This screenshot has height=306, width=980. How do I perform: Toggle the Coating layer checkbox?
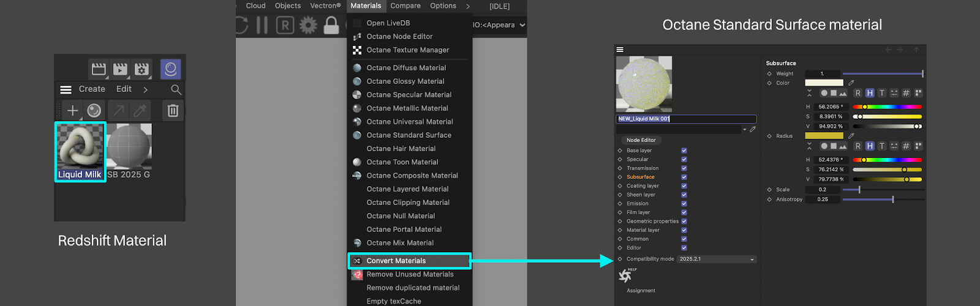pyautogui.click(x=684, y=186)
